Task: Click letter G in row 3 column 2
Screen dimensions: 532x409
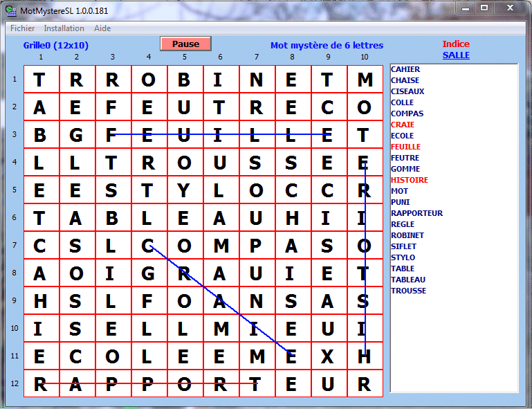Action: 77,135
